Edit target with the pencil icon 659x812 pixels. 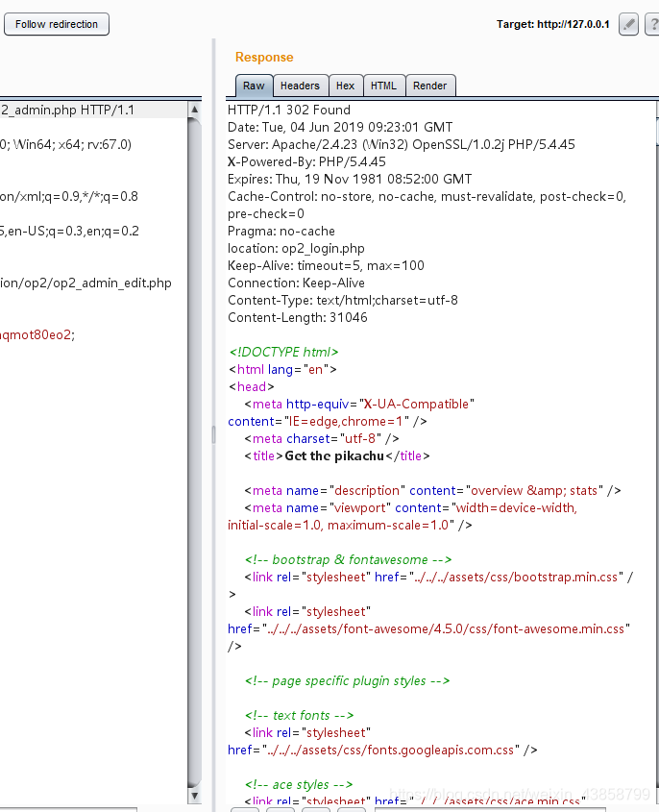tap(628, 24)
